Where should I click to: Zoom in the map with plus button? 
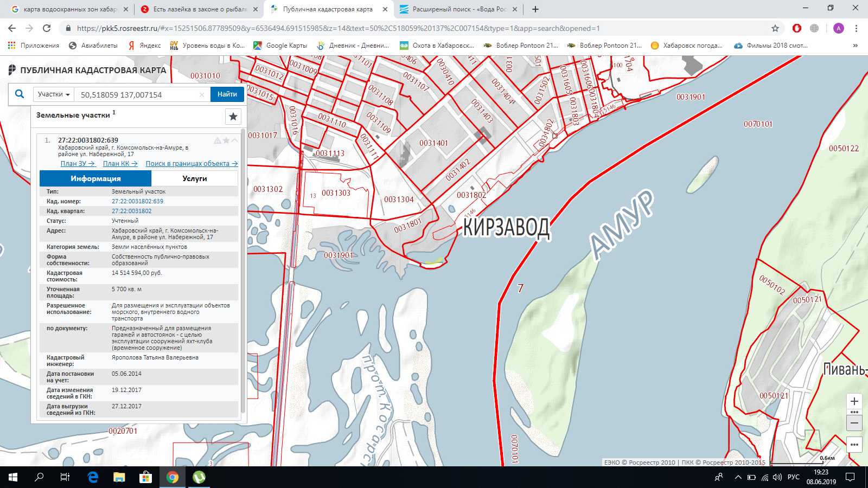coord(854,401)
